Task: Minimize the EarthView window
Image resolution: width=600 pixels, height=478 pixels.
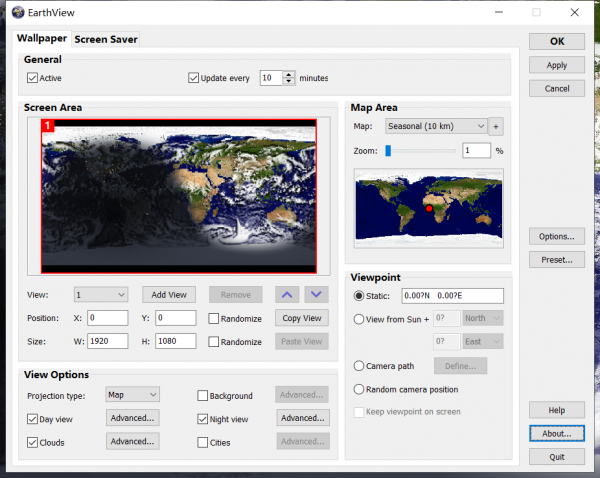Action: [499, 12]
